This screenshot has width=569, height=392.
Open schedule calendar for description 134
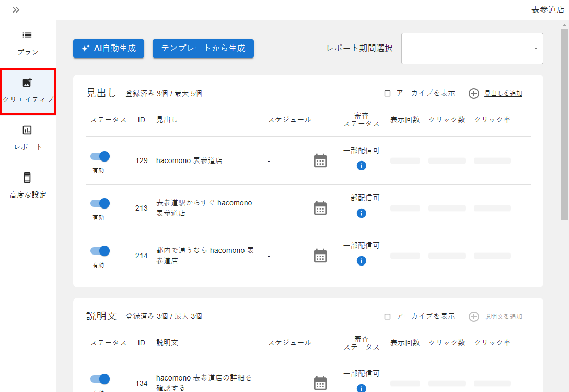320,383
